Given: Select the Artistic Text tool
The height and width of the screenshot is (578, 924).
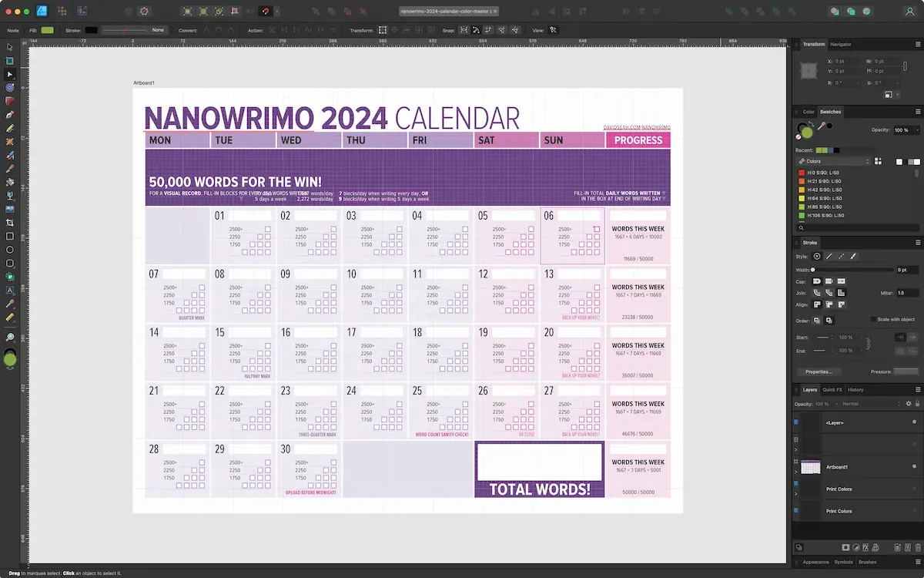Looking at the screenshot, I should (10, 291).
